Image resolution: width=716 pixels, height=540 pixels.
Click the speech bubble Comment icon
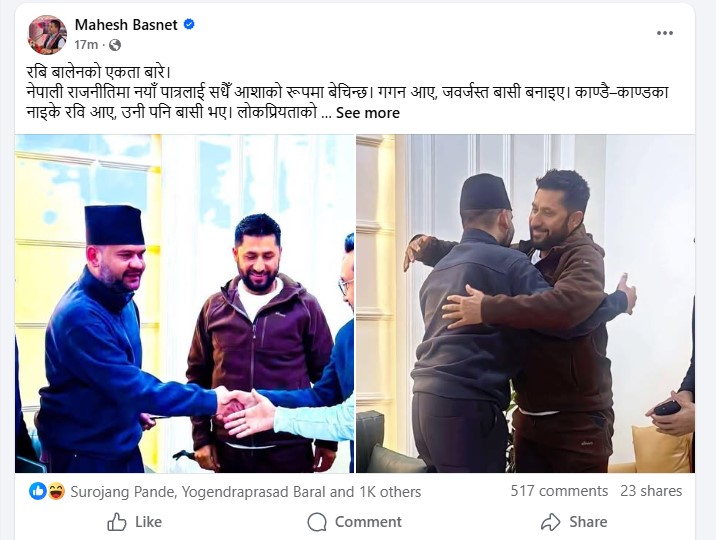point(317,522)
